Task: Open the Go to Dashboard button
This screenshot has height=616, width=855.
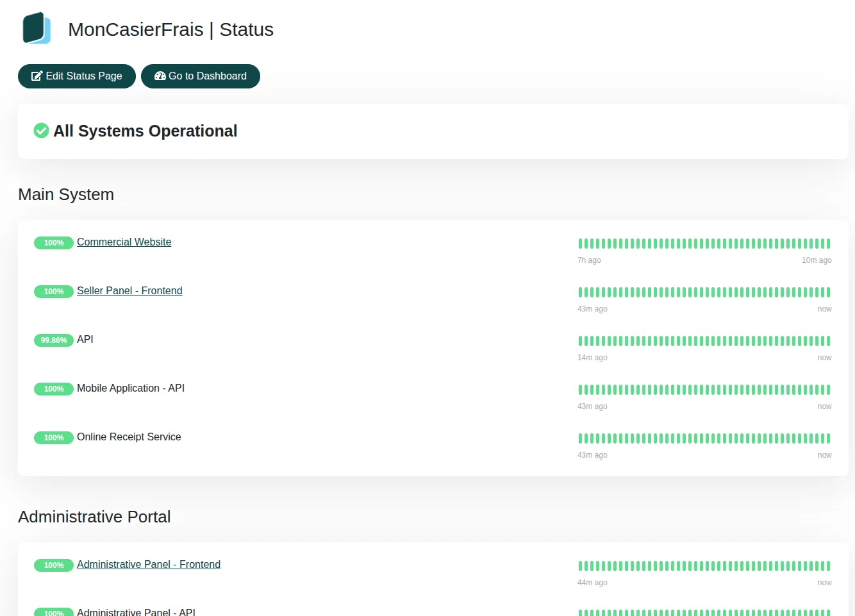Action: [201, 76]
